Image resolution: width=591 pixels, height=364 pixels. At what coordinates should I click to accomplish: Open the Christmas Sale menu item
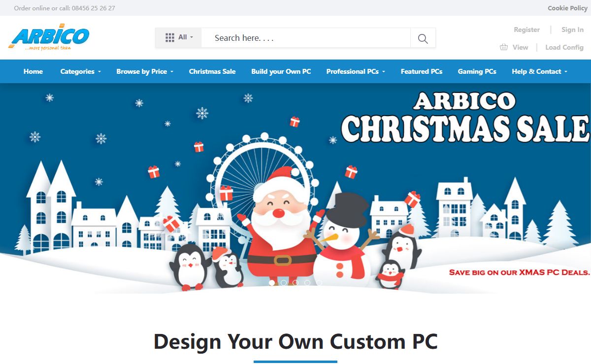[212, 71]
